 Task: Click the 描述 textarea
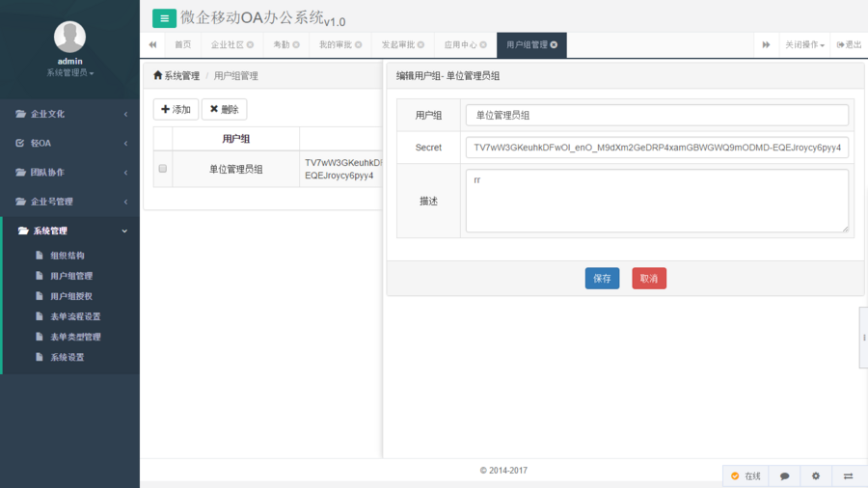pyautogui.click(x=657, y=201)
